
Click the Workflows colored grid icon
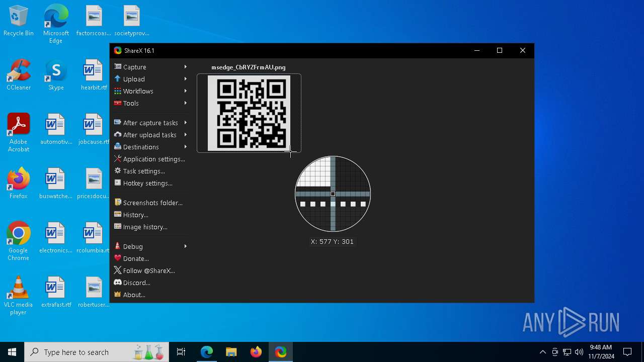118,91
